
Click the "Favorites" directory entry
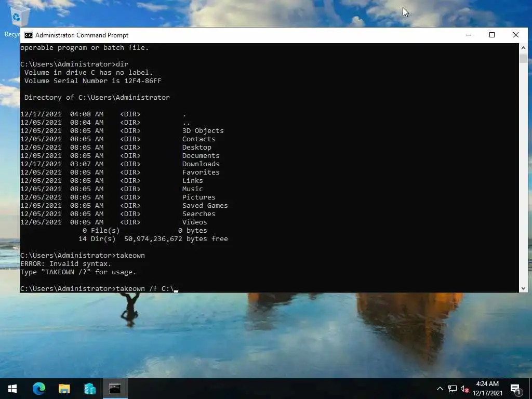(x=201, y=172)
